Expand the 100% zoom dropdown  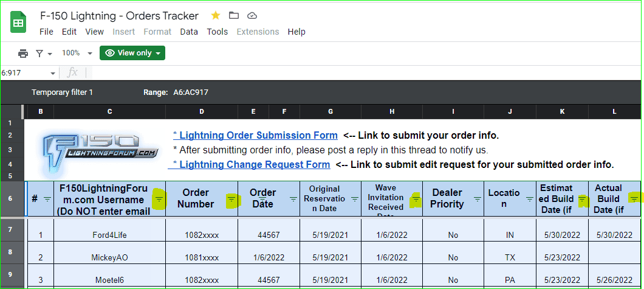coord(90,54)
